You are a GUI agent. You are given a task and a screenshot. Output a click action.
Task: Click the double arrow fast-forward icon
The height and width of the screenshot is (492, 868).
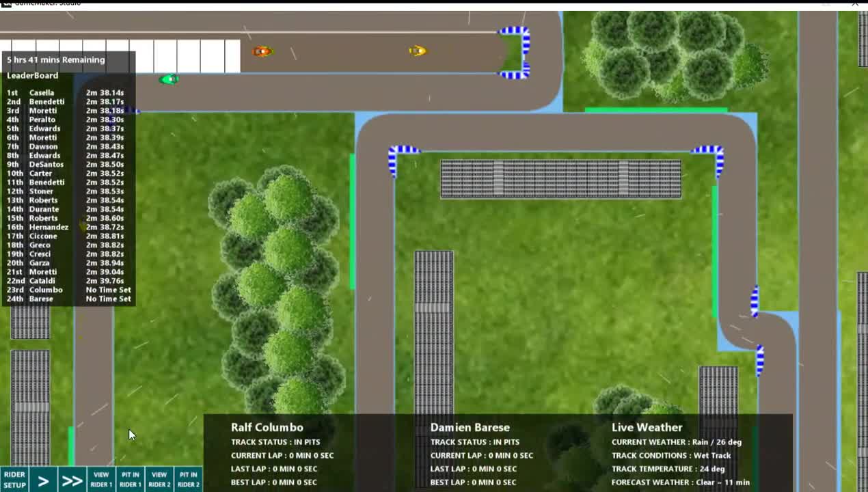(72, 480)
